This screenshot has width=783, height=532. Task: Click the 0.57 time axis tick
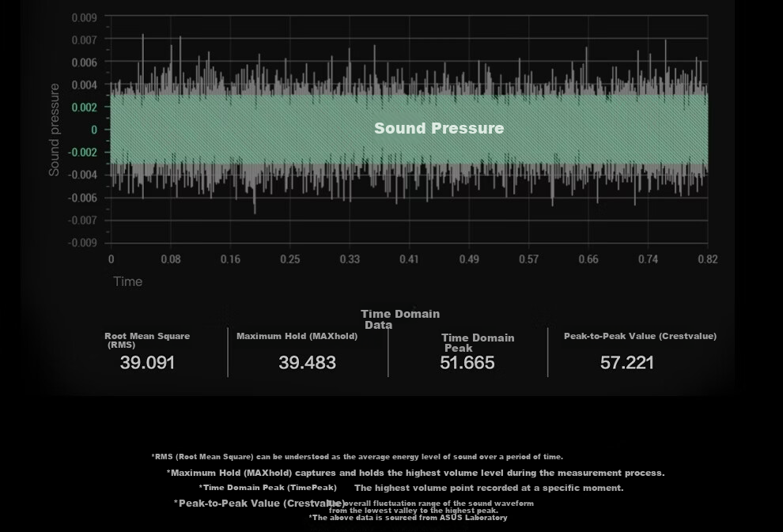(x=528, y=259)
